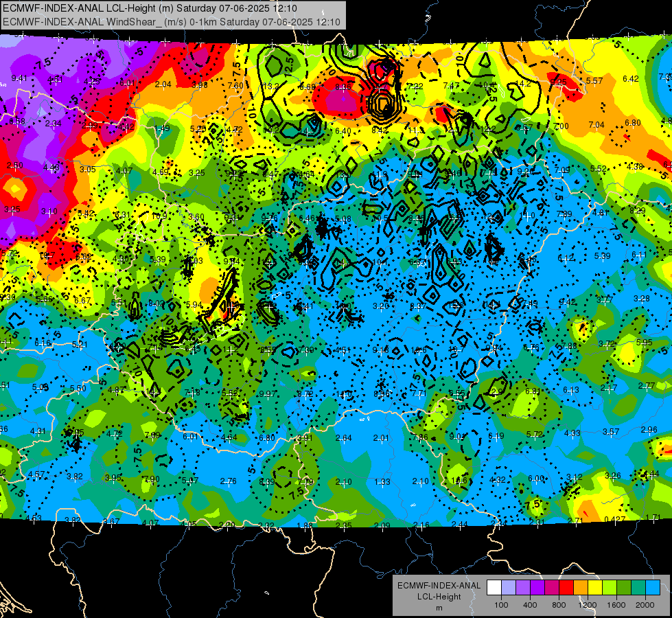This screenshot has height=618, width=672.
Task: Click the shear value 5.50
Action: (x=78, y=388)
